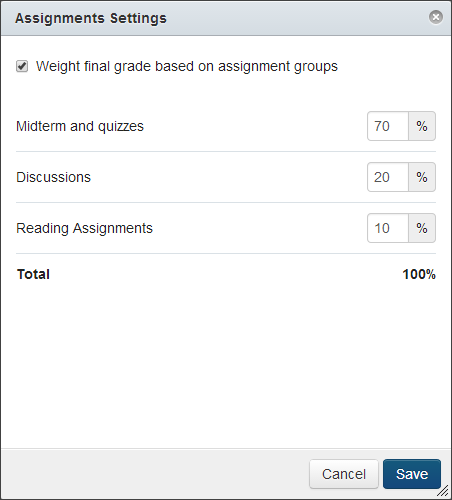
Task: Uncheck Weight final grade checkbox
Action: [22, 66]
